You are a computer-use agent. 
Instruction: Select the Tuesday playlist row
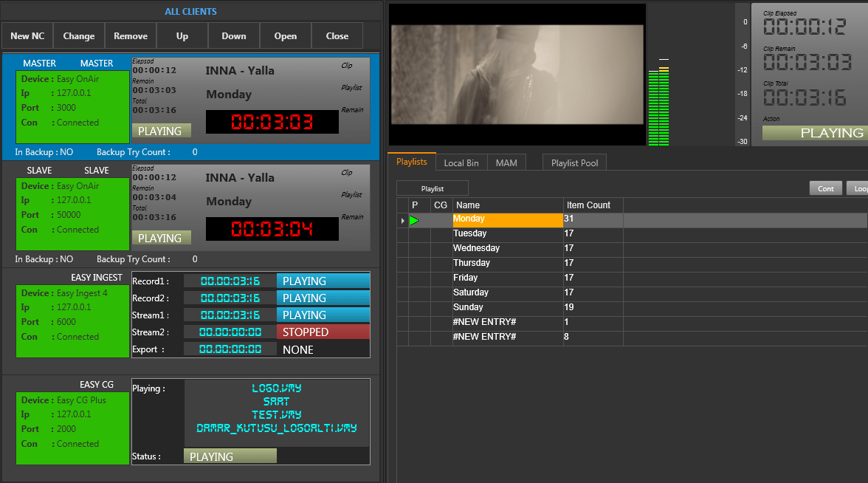(x=507, y=234)
